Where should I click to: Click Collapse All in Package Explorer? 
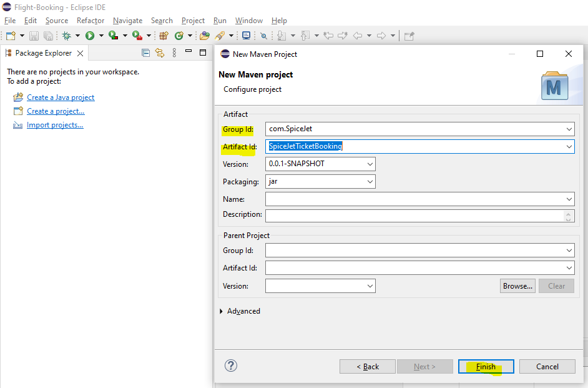[x=146, y=53]
